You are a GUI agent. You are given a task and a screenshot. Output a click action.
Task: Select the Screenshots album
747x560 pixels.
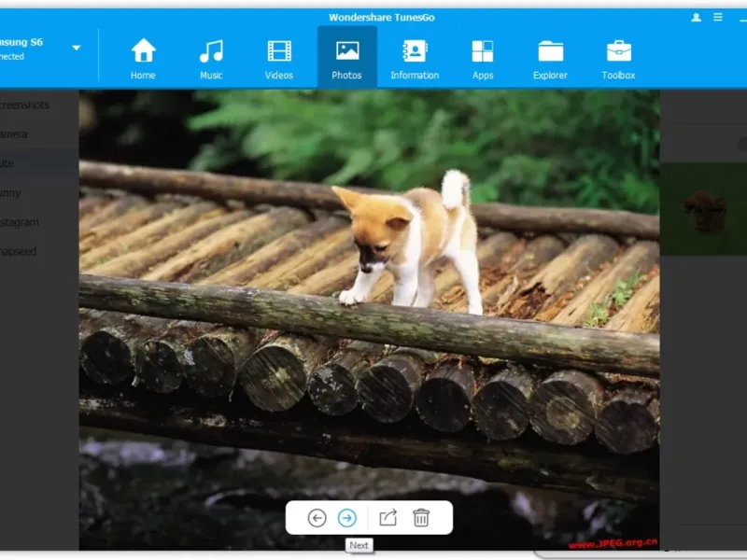(x=25, y=105)
